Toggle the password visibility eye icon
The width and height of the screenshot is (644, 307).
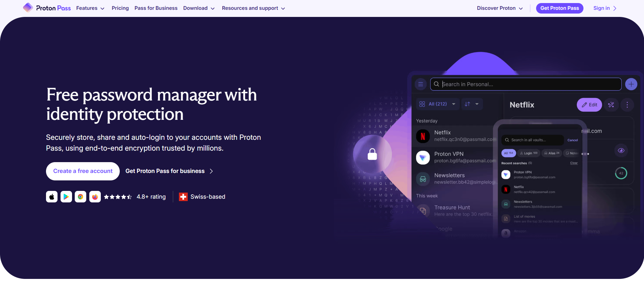(621, 151)
